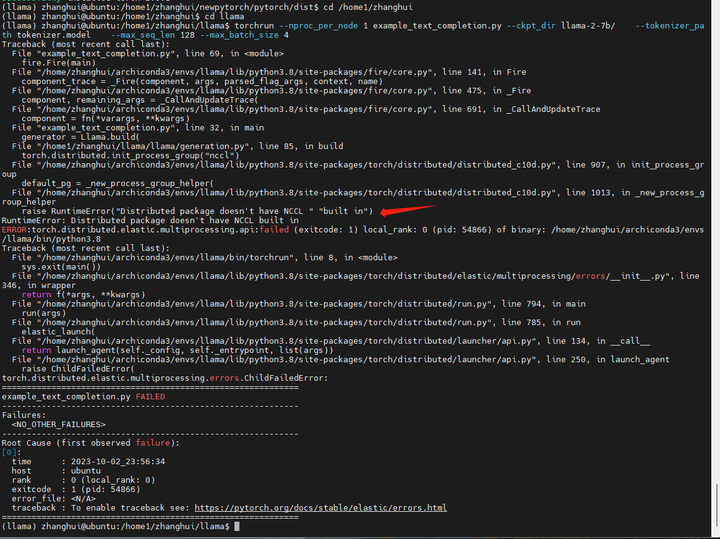
Task: Click the host value 'ubuntu' in root cause
Action: pyautogui.click(x=85, y=471)
